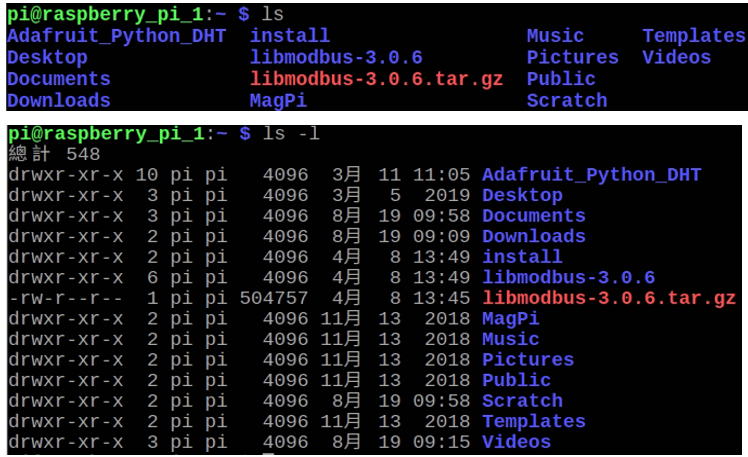The image size is (748, 457).
Task: Click Music name in the ls -l listing
Action: tap(511, 339)
